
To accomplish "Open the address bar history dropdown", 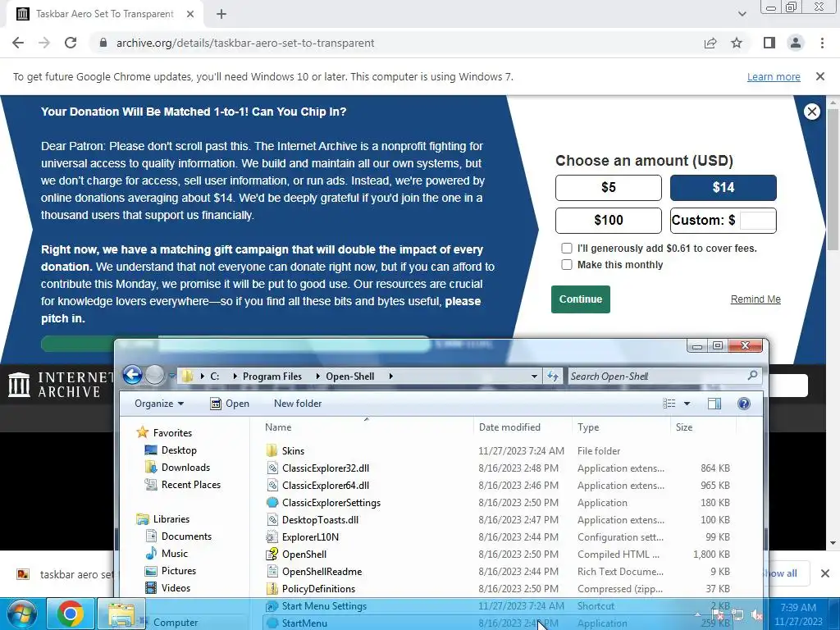I will (534, 376).
